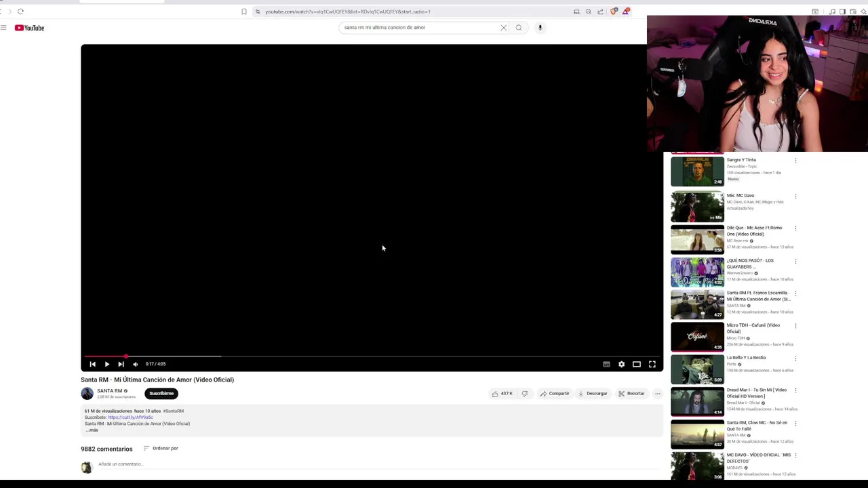
Task: Open Micro TDH - Cafuné thumbnail
Action: click(697, 337)
